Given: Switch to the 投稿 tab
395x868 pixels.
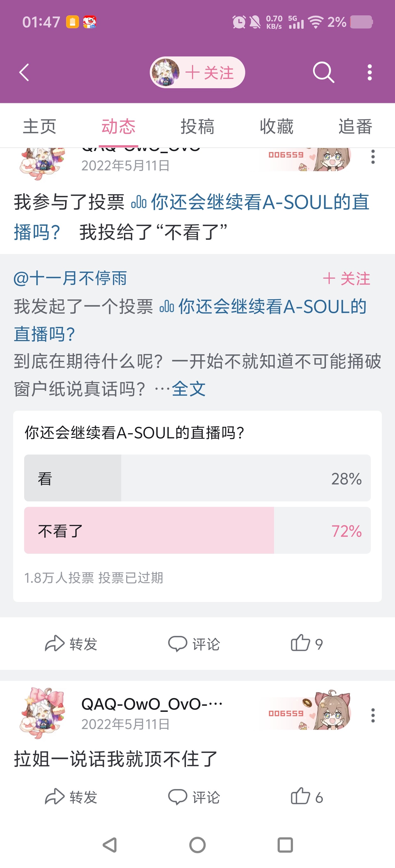Looking at the screenshot, I should (x=197, y=127).
